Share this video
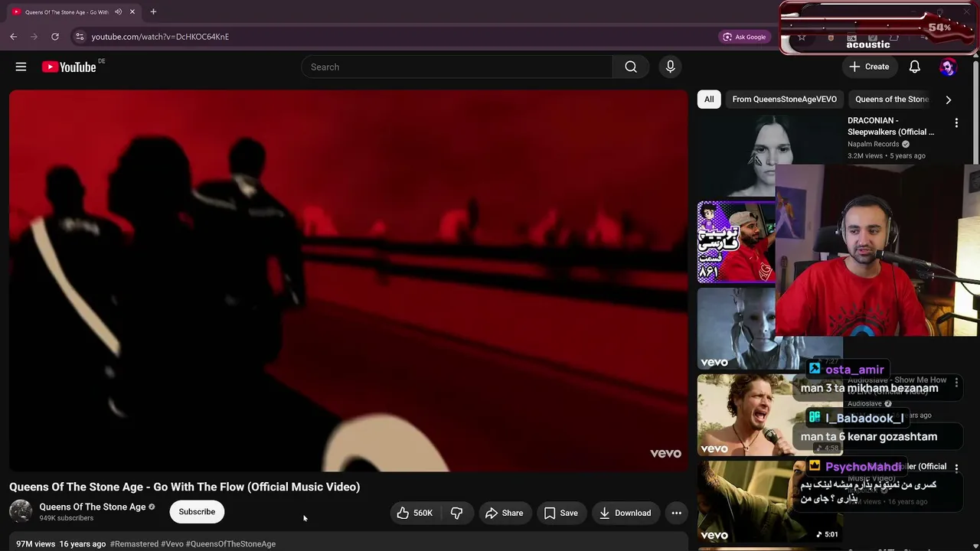 pos(504,513)
